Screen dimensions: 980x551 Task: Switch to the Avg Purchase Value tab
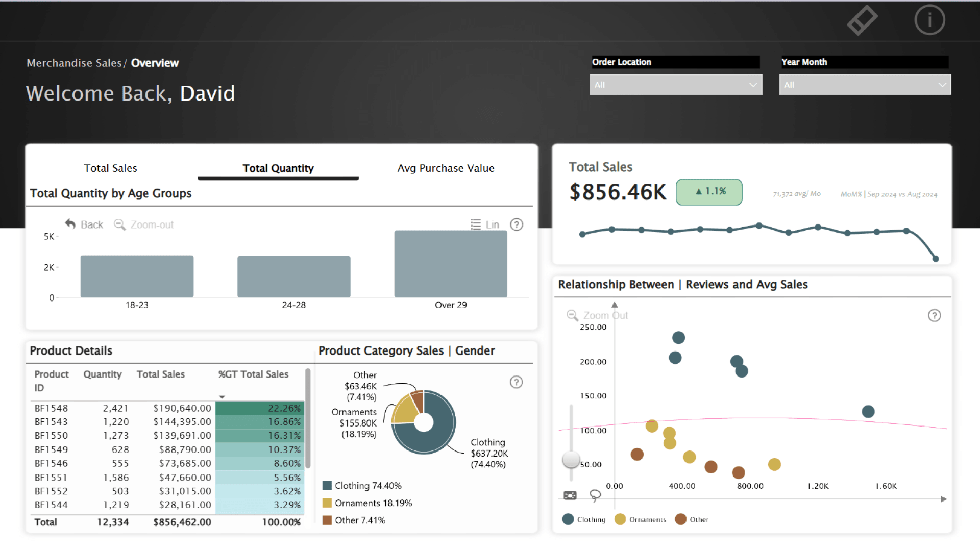point(446,168)
